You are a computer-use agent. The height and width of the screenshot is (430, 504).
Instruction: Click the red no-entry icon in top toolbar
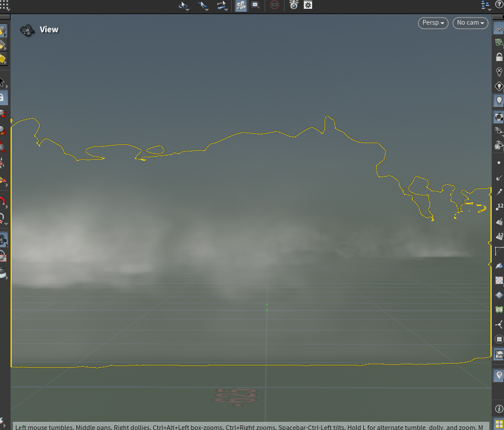[275, 5]
